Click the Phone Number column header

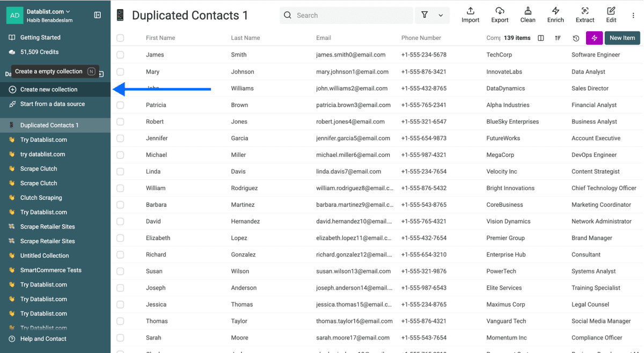[x=421, y=38]
